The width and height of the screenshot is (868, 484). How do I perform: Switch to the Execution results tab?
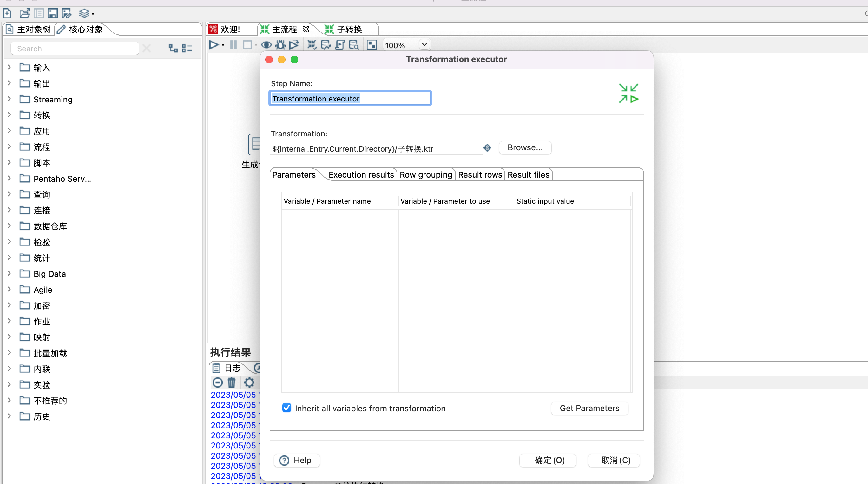pyautogui.click(x=361, y=175)
